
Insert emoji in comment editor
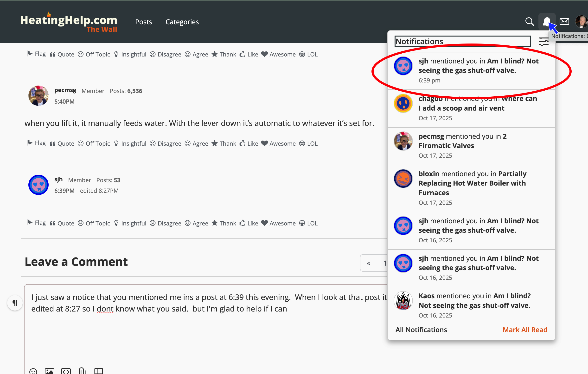[33, 371]
